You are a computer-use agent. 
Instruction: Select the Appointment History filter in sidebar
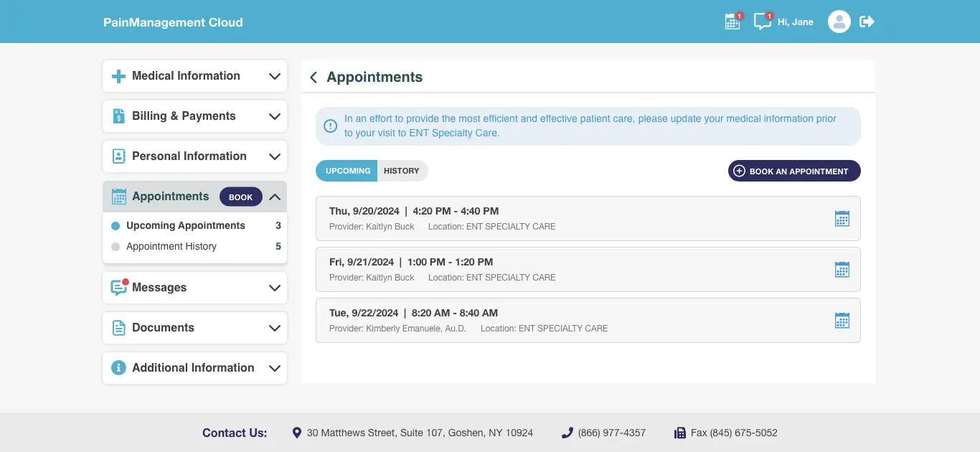pyautogui.click(x=171, y=246)
